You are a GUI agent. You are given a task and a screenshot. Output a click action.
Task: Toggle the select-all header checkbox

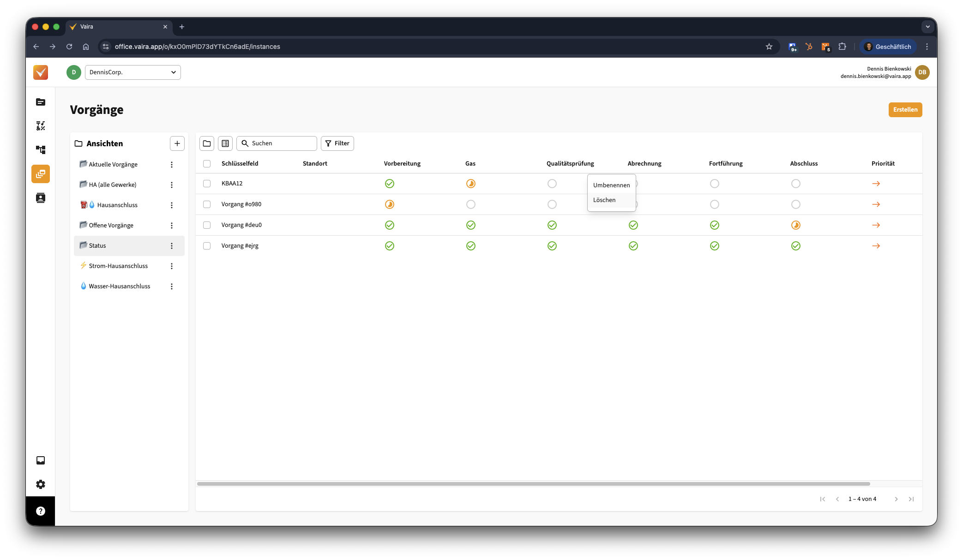(207, 164)
